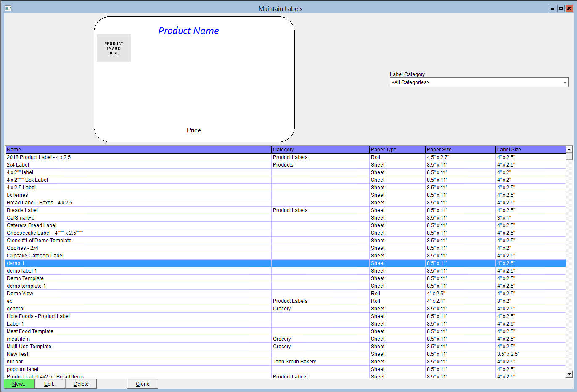Click the Price text in label preview
This screenshot has height=392, width=577.
[194, 130]
